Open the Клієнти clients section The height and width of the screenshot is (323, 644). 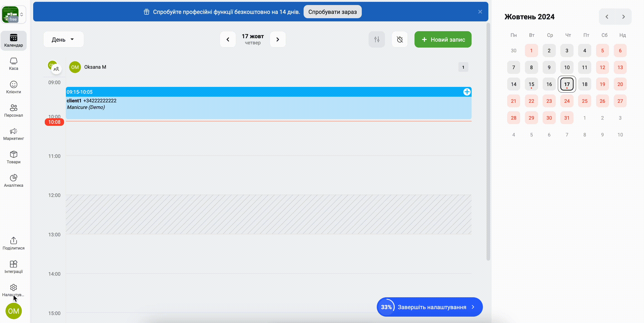click(13, 87)
